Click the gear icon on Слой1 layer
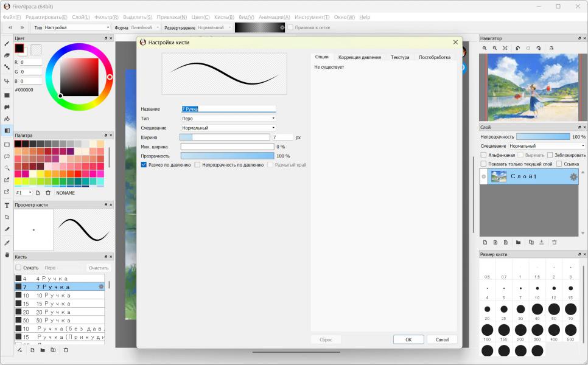The width and height of the screenshot is (588, 365). pos(573,176)
